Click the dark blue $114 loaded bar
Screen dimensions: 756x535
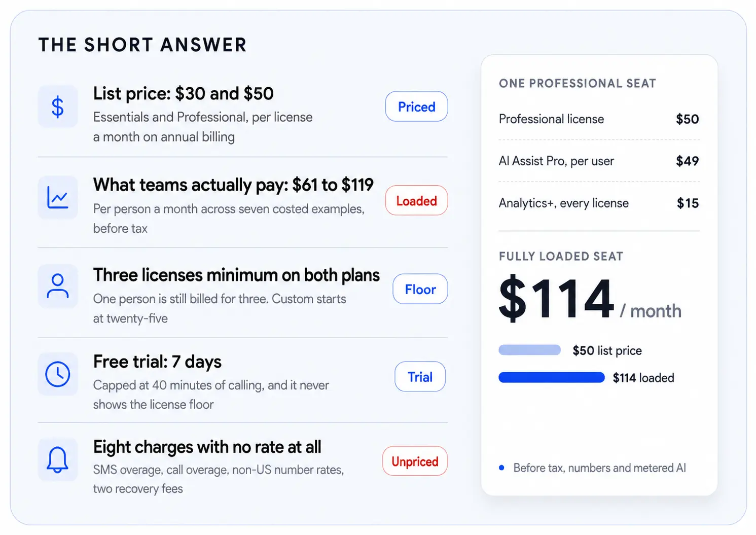(x=552, y=377)
